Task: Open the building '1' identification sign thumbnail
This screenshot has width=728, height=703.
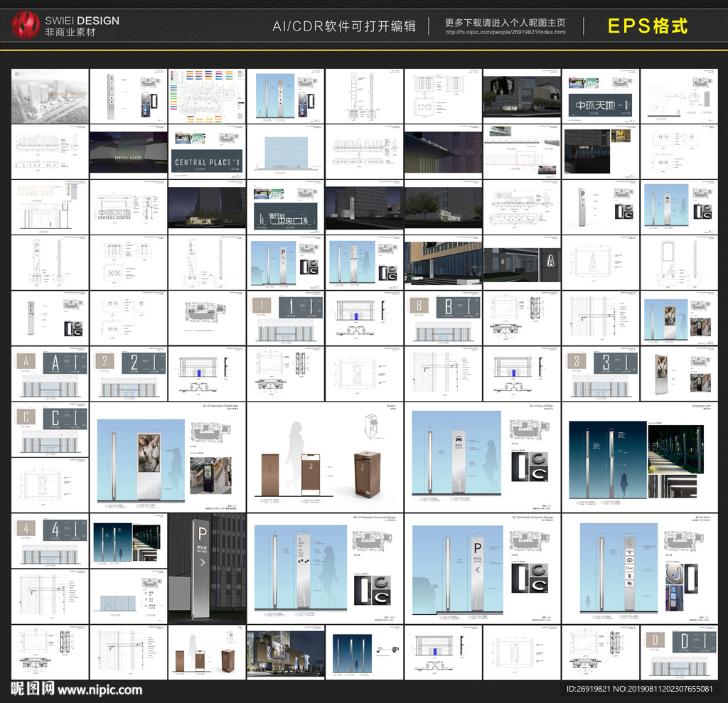Action: click(x=286, y=318)
